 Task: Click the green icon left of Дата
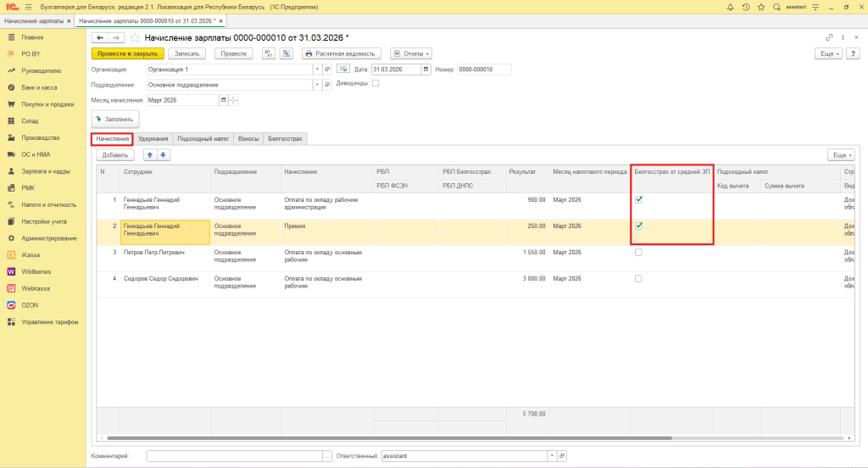pyautogui.click(x=343, y=70)
